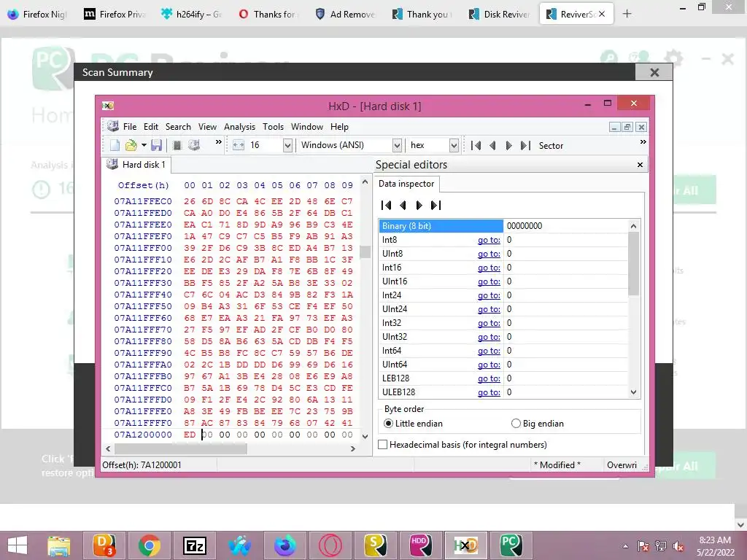Click the HxD document system menu icon
Viewport: 747px width, 560px height.
(x=112, y=125)
